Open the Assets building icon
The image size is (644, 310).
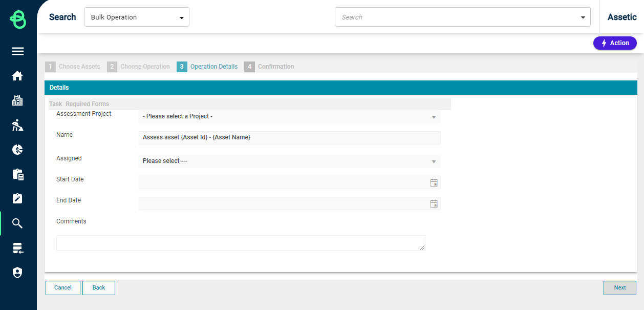click(x=18, y=100)
